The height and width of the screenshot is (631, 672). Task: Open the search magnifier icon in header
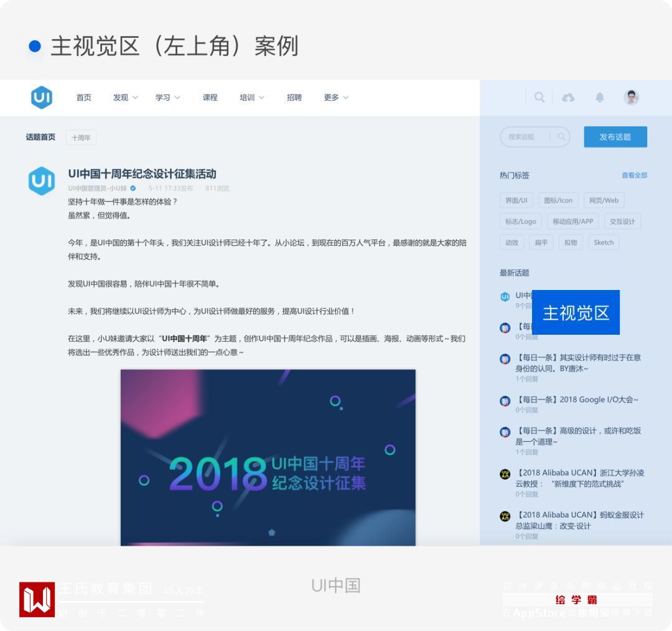pyautogui.click(x=539, y=97)
